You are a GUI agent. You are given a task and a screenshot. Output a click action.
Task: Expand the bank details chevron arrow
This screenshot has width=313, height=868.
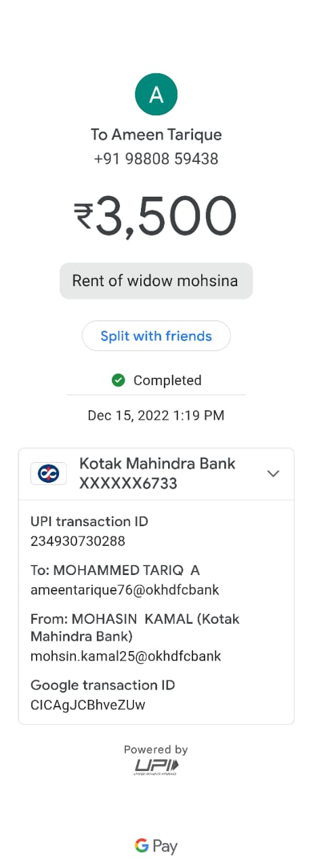point(273,473)
